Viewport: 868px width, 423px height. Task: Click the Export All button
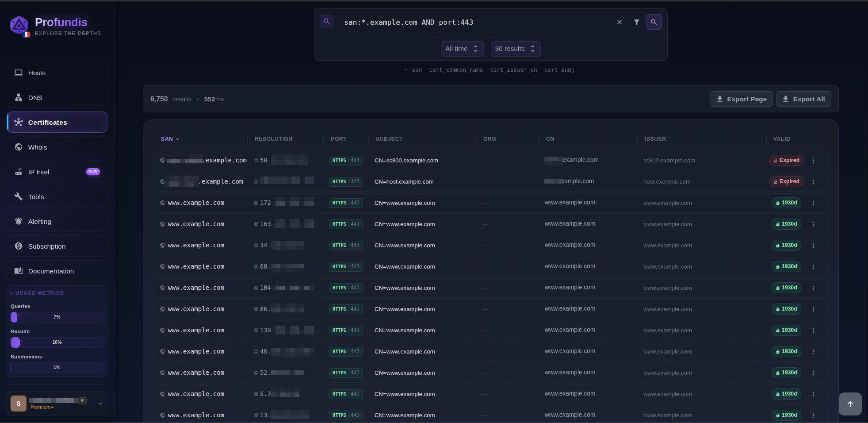click(x=803, y=99)
